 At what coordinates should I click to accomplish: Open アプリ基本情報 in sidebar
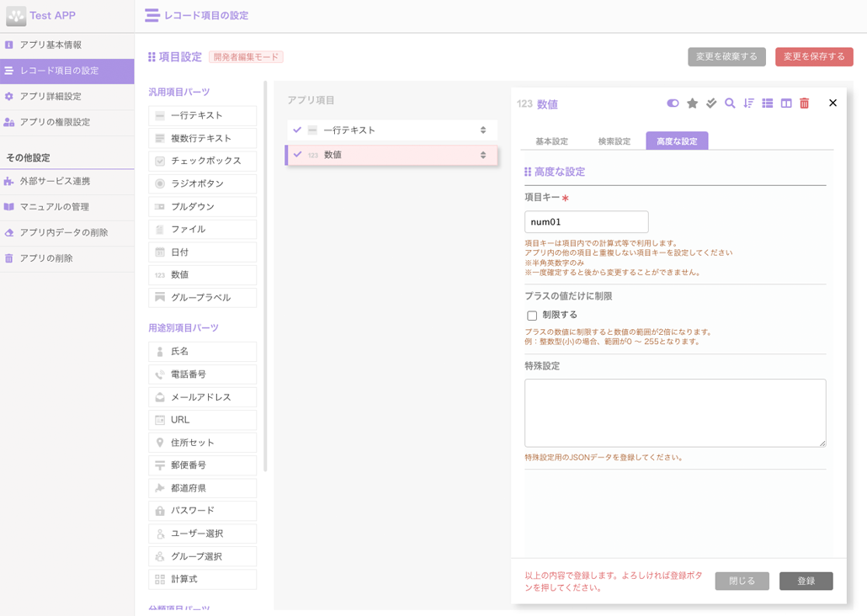point(66,45)
